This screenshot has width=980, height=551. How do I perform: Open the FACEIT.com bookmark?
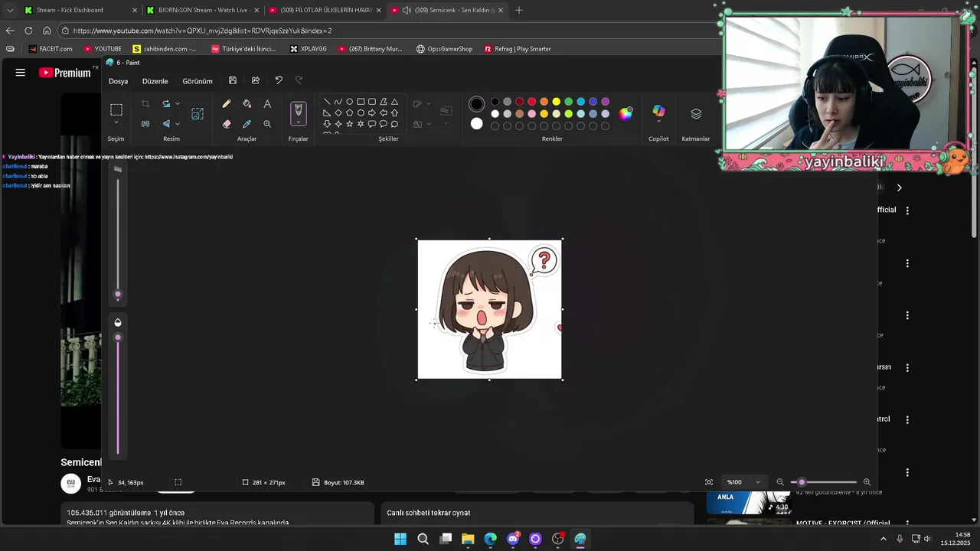point(51,49)
